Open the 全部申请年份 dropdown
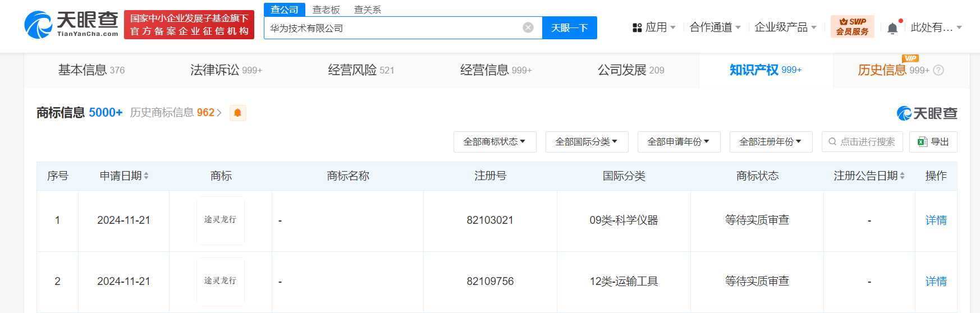This screenshot has height=313, width=980. 679,142
